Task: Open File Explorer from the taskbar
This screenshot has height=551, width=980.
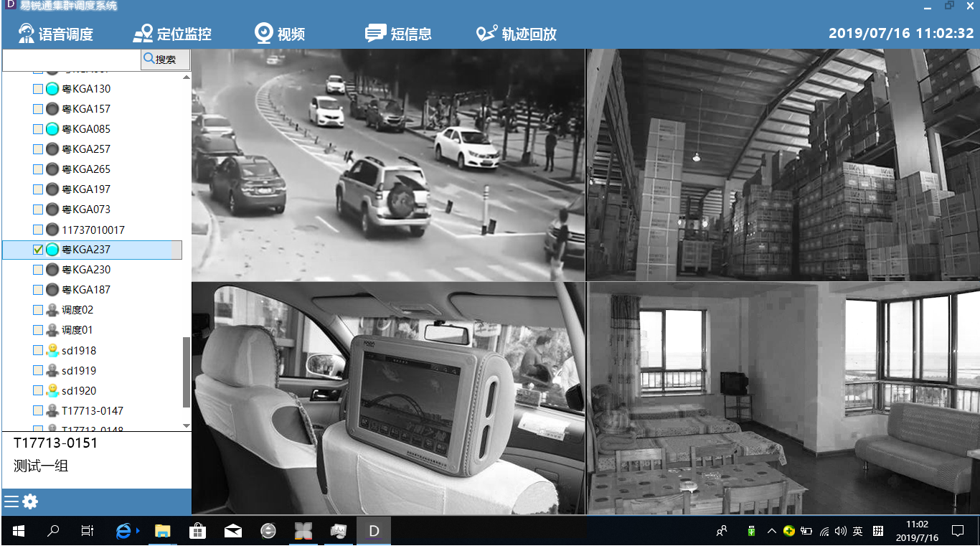Action: (163, 532)
